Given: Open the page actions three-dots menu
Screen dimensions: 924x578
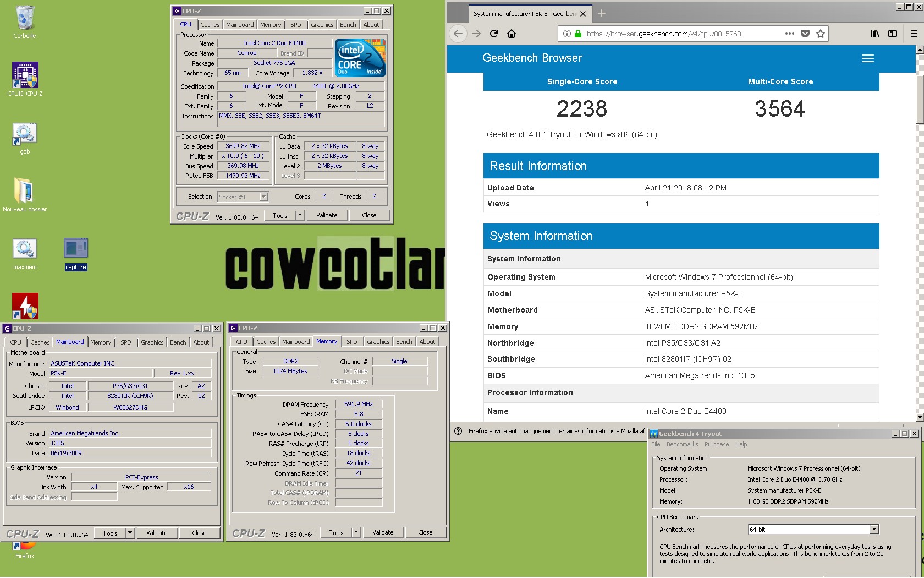Looking at the screenshot, I should (x=790, y=34).
